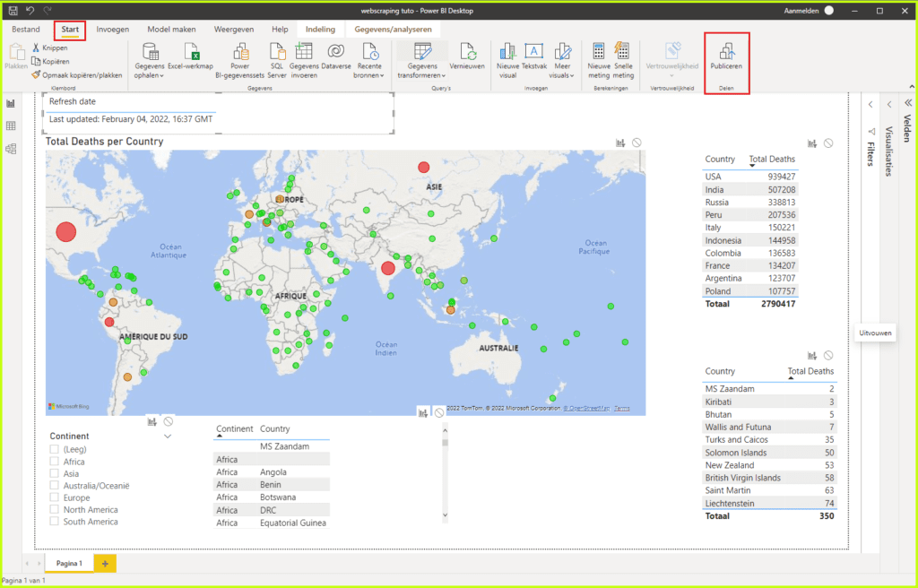Click Aanmelden to sign in
The width and height of the screenshot is (918, 588).
point(801,11)
